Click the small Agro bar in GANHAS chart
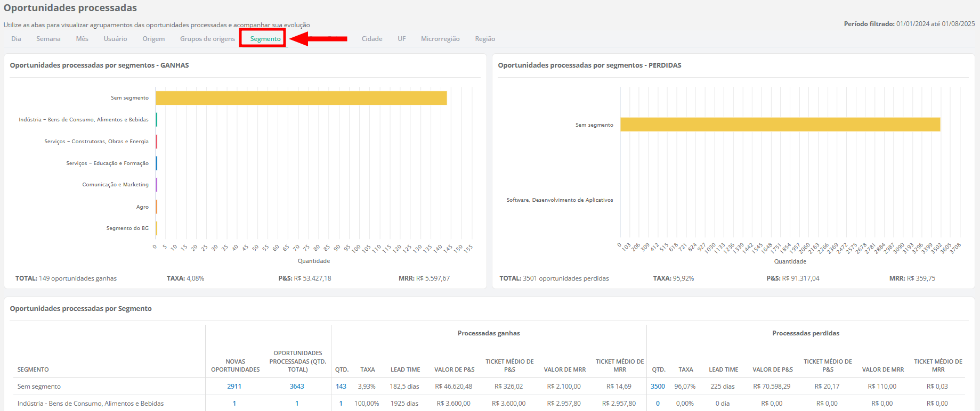The image size is (980, 411). pyautogui.click(x=156, y=207)
